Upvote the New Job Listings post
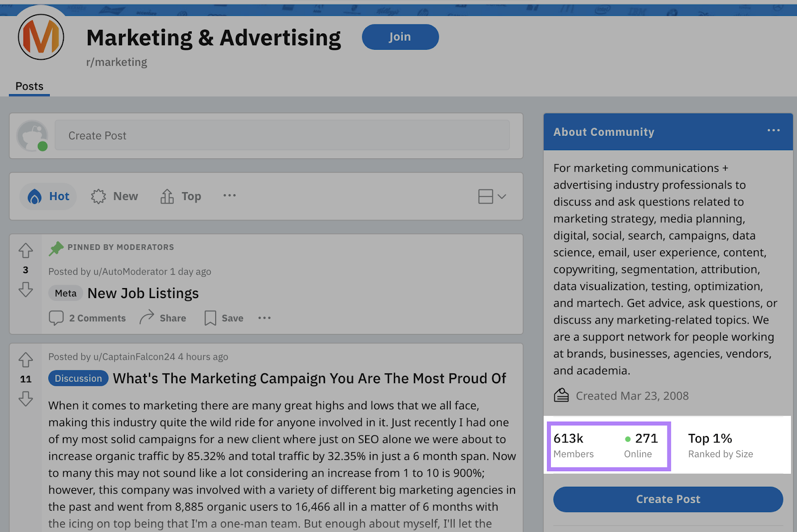 25,250
